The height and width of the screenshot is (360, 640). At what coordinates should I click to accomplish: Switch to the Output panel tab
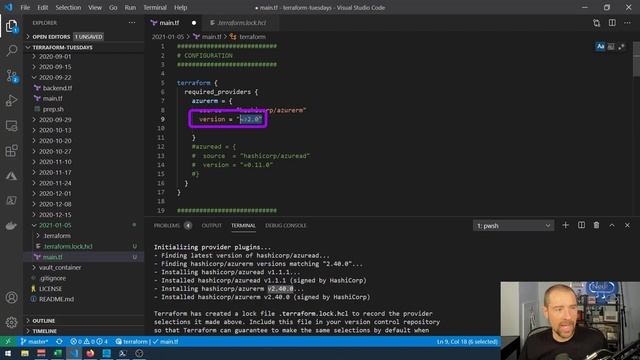pos(211,225)
